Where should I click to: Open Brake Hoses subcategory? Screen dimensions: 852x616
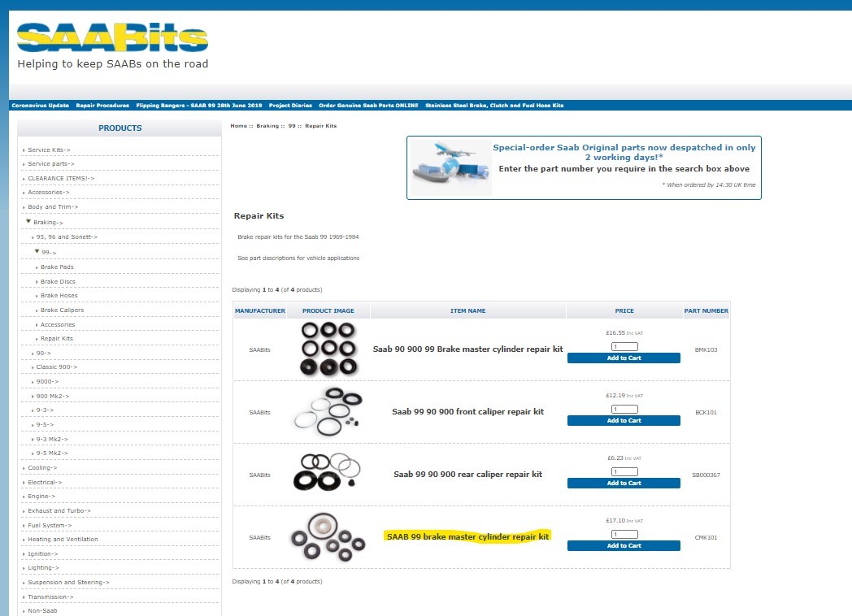(x=59, y=296)
